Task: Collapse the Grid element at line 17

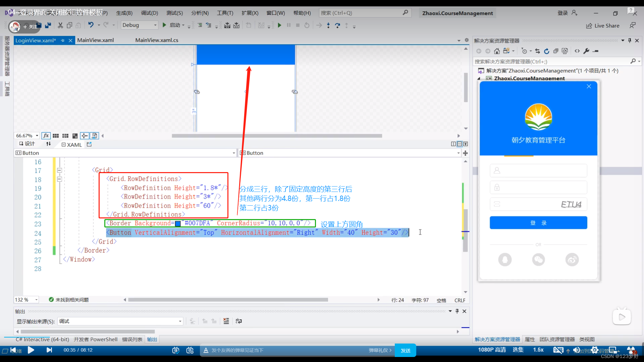Action: tap(59, 170)
